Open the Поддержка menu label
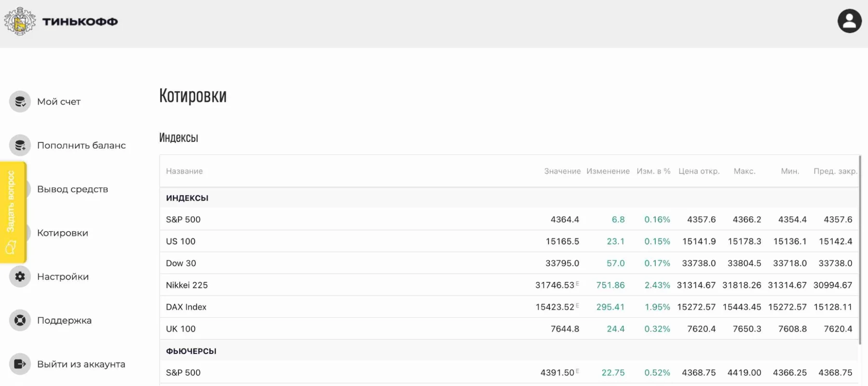This screenshot has width=868, height=386. point(65,320)
